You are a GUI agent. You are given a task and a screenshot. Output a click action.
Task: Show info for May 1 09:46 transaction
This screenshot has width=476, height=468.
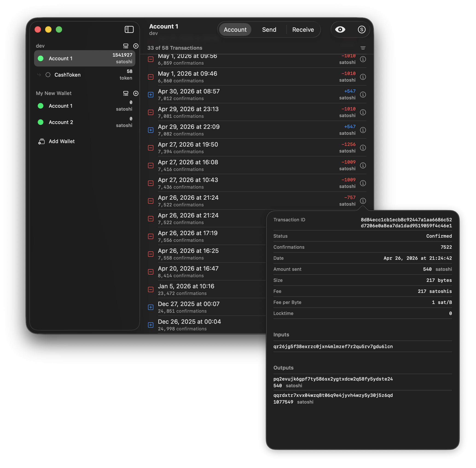click(363, 77)
